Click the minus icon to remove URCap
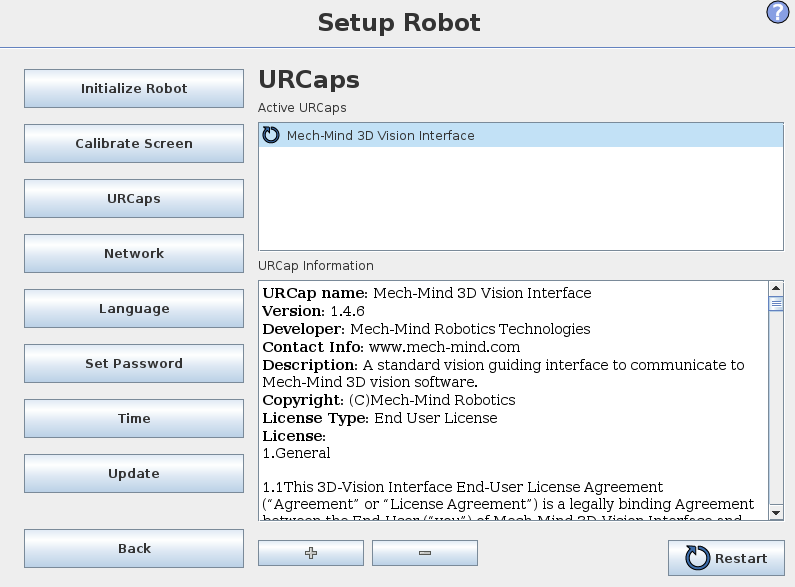The height and width of the screenshot is (587, 795). [x=424, y=553]
